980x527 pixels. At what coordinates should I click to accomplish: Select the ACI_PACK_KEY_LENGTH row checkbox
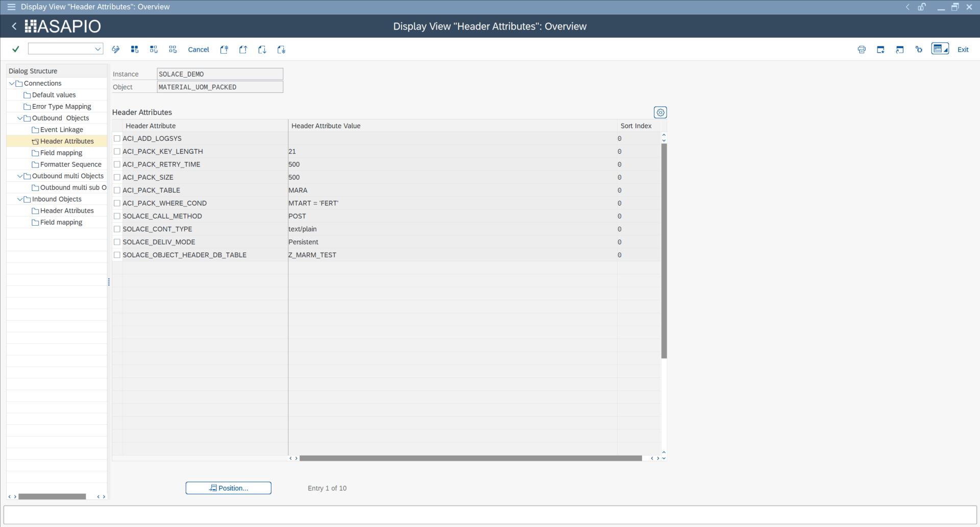(x=117, y=151)
